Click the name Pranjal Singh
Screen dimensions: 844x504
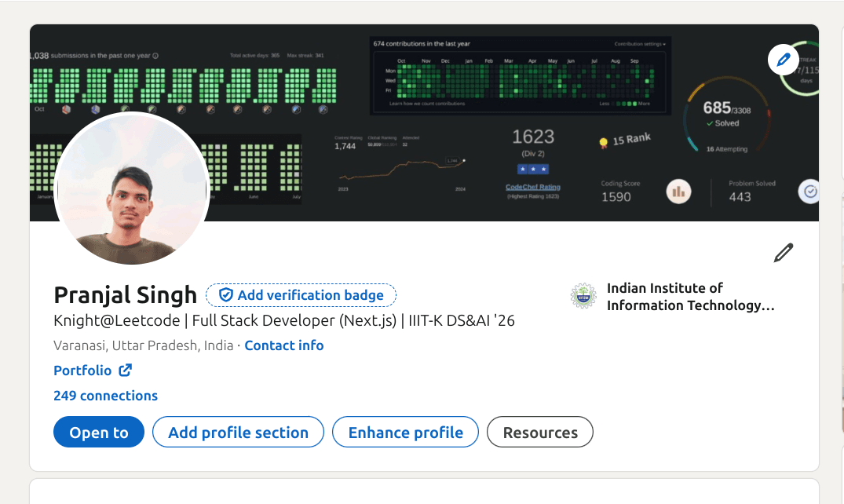point(126,295)
